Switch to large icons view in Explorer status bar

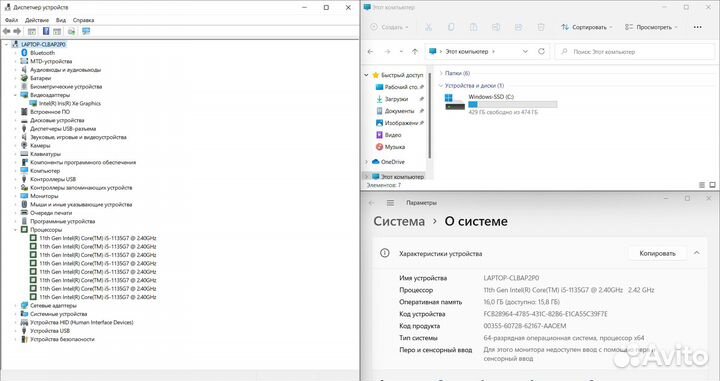(712, 185)
